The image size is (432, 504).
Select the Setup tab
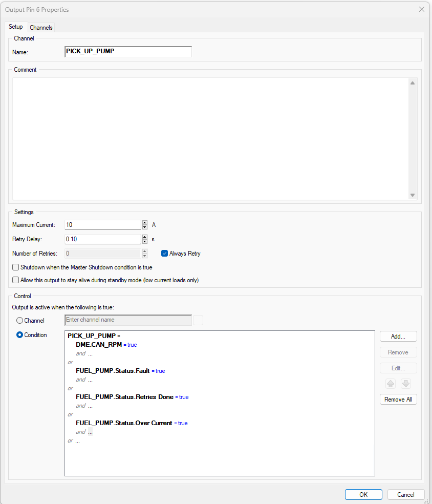(16, 27)
